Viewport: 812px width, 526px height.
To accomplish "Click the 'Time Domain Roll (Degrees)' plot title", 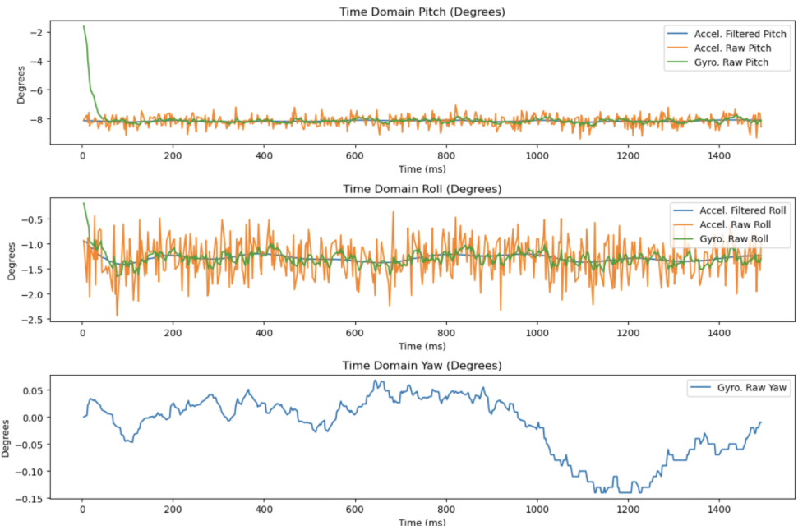I will pos(421,189).
